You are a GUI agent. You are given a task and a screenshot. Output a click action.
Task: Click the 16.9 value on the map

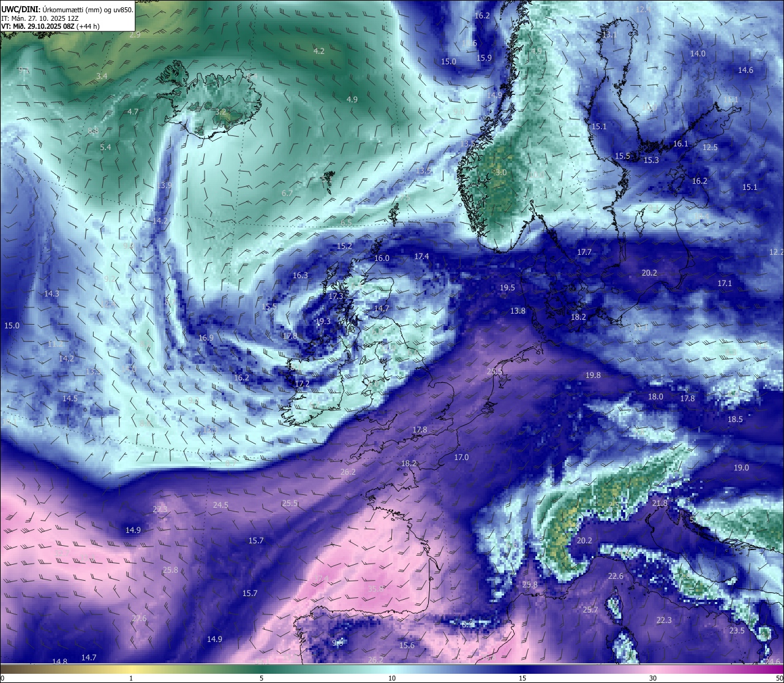pos(206,338)
